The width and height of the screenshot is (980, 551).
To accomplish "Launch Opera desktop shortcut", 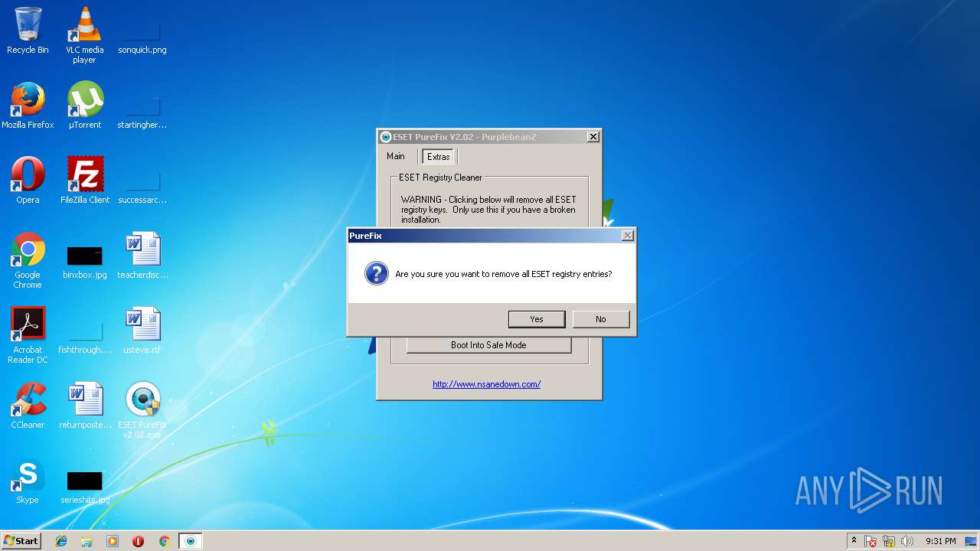I will click(x=28, y=181).
